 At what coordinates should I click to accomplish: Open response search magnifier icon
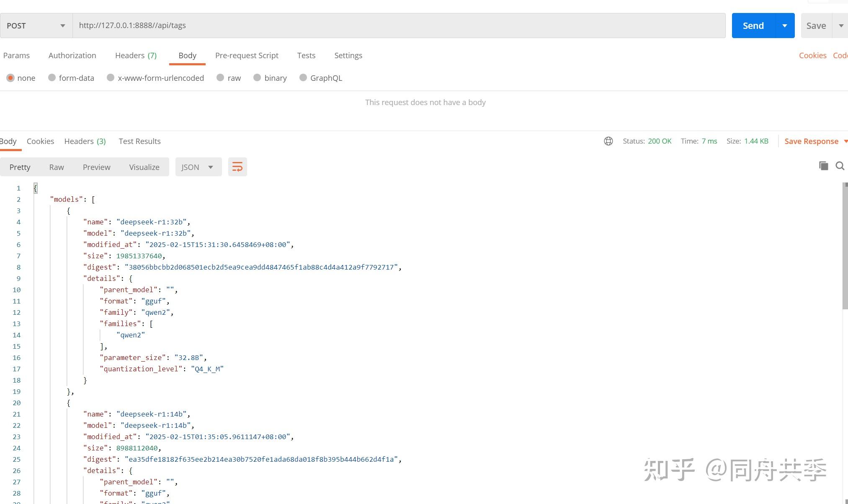tap(840, 166)
